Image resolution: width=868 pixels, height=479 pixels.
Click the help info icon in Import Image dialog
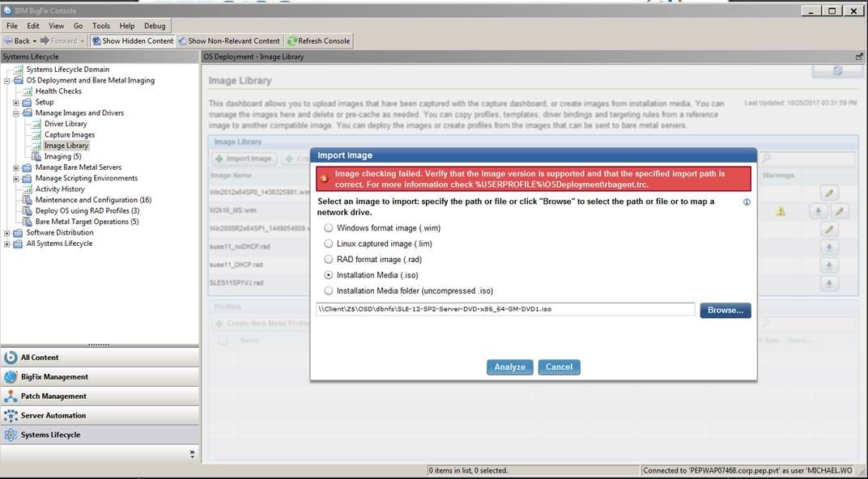pyautogui.click(x=747, y=202)
